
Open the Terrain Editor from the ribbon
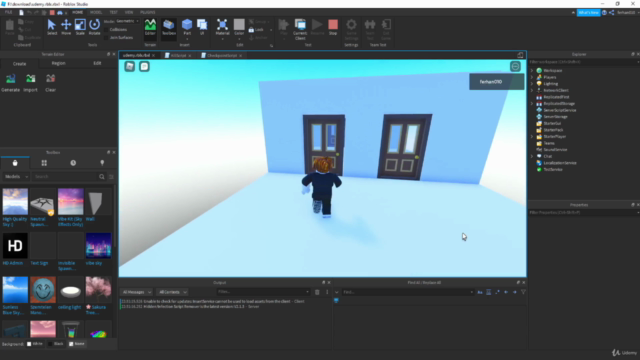coord(150,27)
